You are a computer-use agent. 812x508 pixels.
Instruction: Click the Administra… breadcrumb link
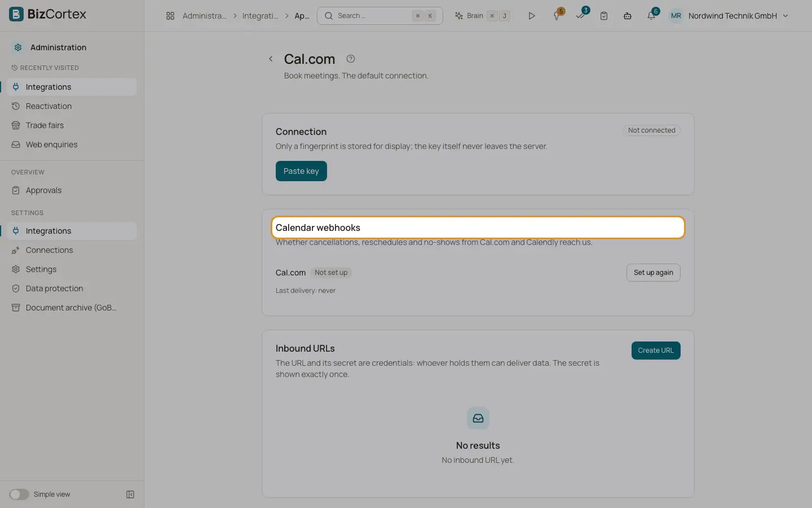tap(205, 16)
